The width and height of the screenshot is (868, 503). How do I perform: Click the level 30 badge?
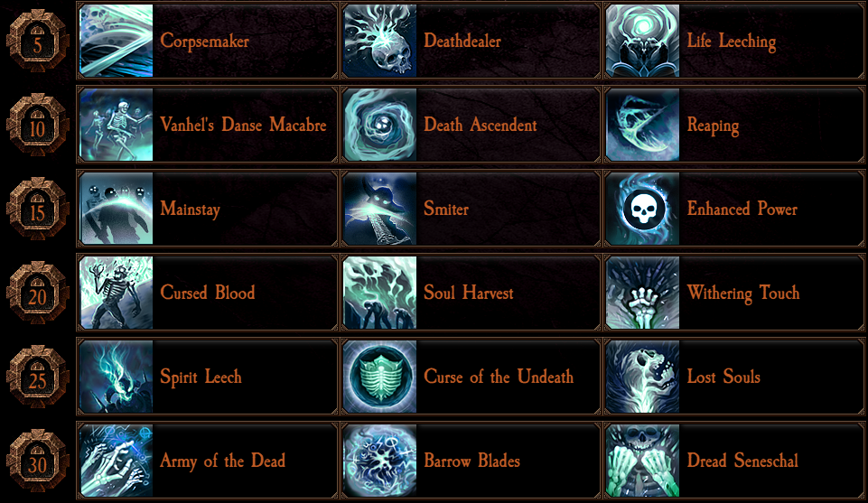coord(37,461)
